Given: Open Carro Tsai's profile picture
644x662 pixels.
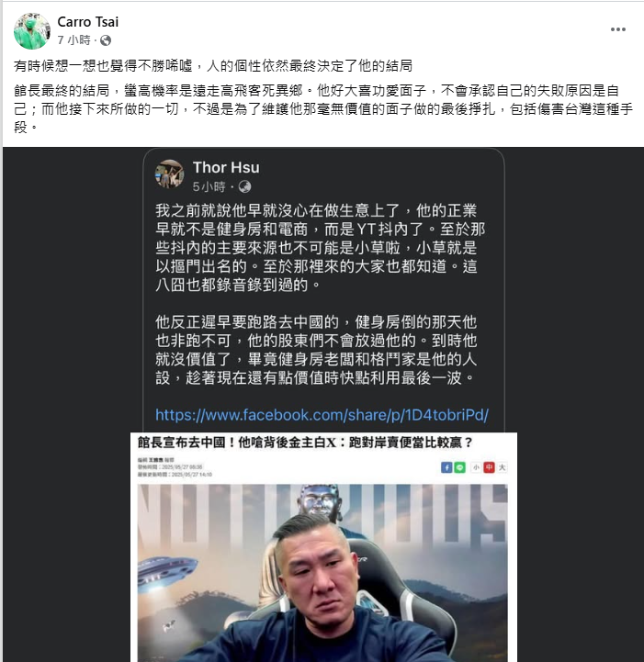Looking at the screenshot, I should [x=31, y=31].
